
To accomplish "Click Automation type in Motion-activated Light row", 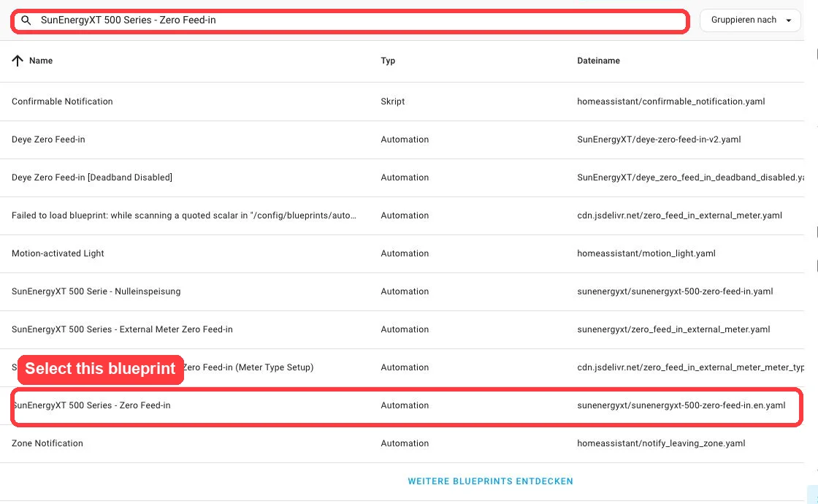I will [x=405, y=253].
